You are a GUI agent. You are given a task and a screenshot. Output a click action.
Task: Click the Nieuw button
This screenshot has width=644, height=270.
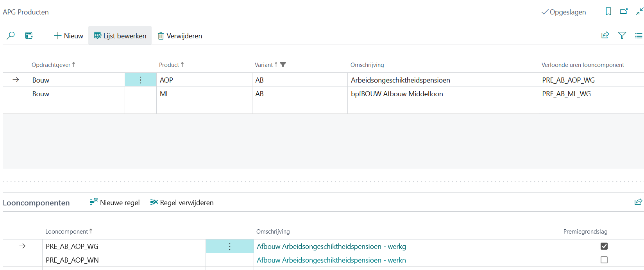[x=68, y=36]
